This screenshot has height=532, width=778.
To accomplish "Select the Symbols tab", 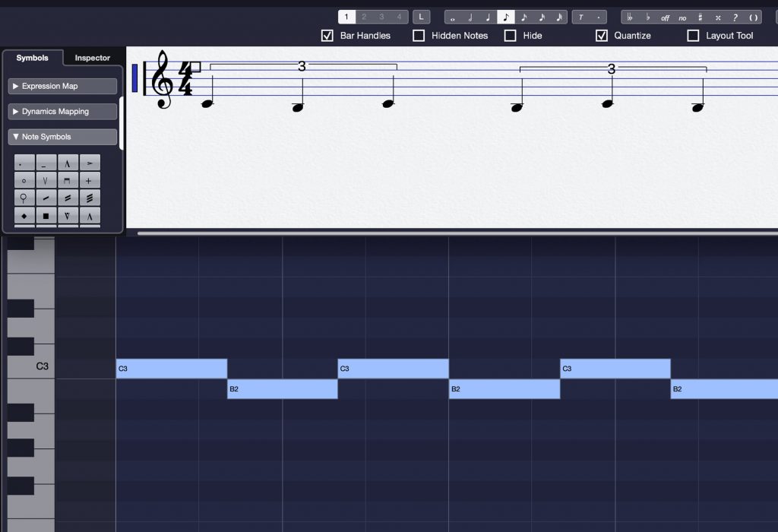I will pos(33,57).
